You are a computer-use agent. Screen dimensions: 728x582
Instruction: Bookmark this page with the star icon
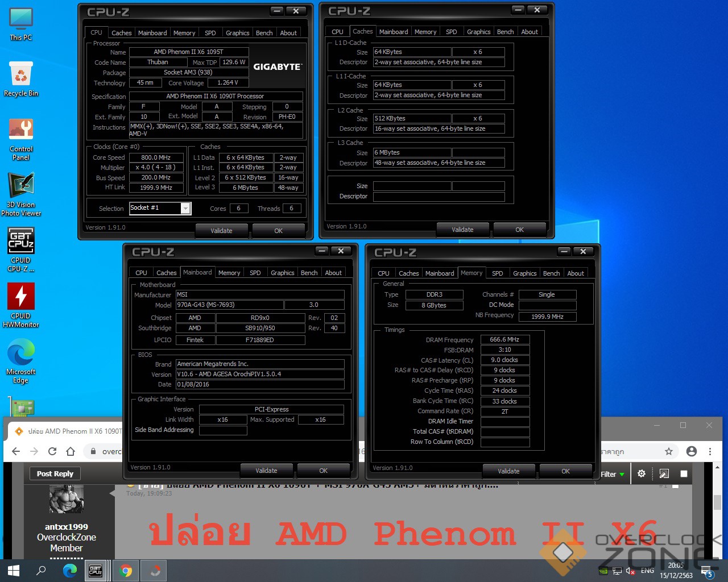point(669,451)
